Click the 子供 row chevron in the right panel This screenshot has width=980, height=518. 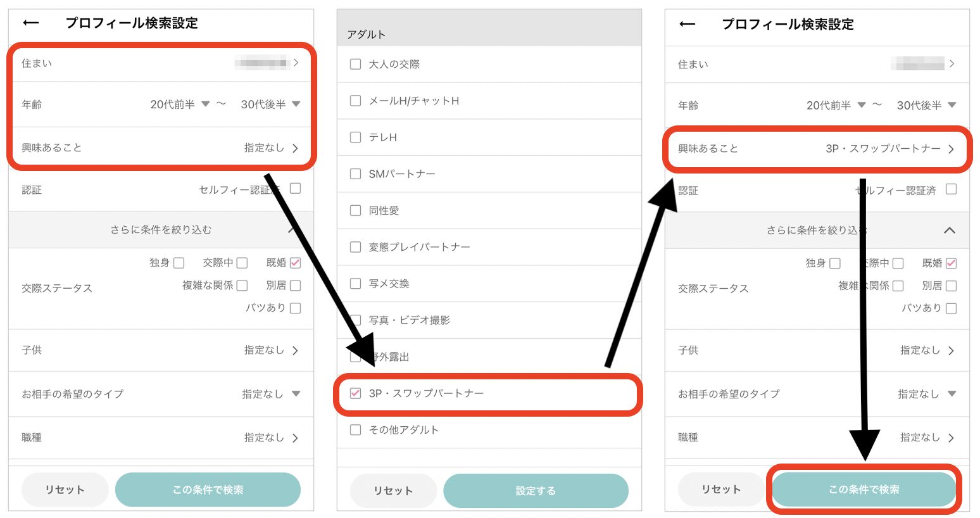951,350
